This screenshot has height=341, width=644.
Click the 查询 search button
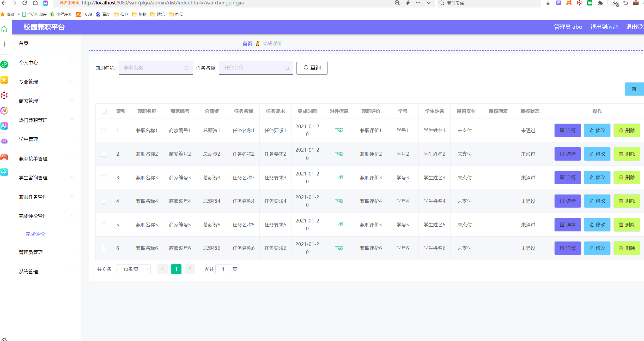pos(312,68)
